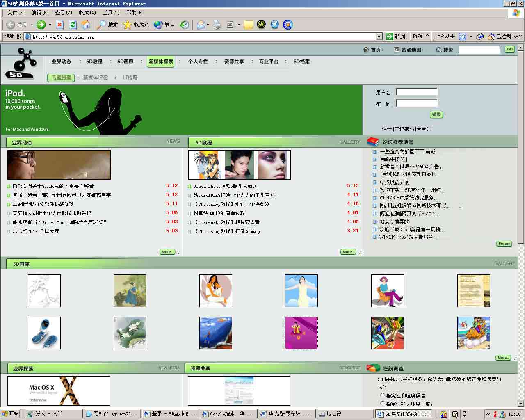
Task: Switch to 地址簿 taskbar window
Action: click(x=345, y=414)
